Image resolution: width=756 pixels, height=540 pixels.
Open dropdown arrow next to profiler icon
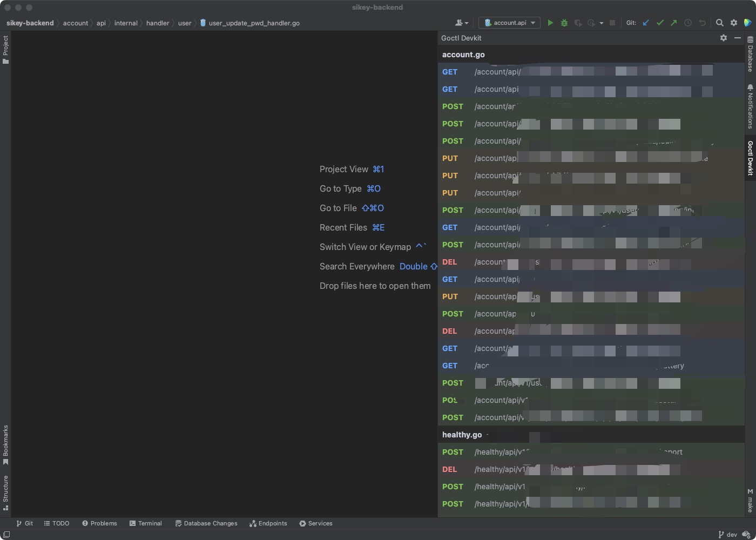click(601, 23)
